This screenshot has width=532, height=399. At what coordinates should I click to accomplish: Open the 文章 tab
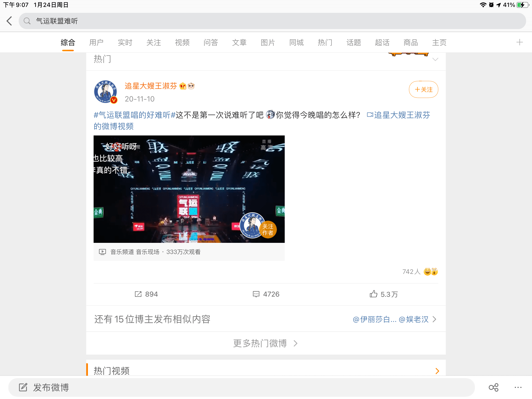coord(239,42)
